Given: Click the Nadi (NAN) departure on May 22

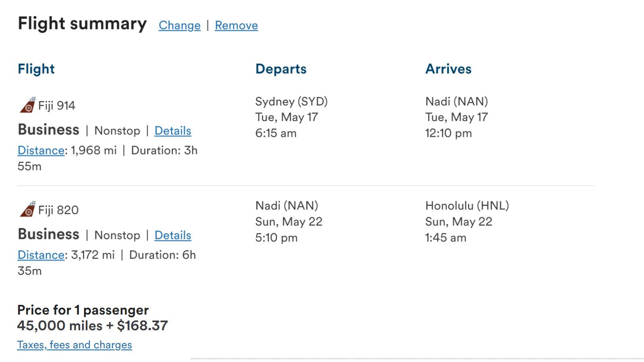Looking at the screenshot, I should coord(287,206).
